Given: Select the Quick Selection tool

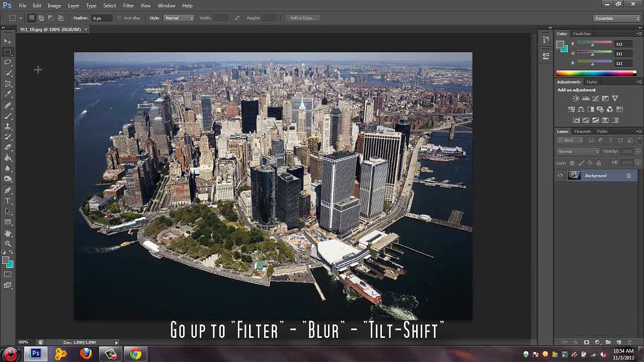Looking at the screenshot, I should coord(8,73).
